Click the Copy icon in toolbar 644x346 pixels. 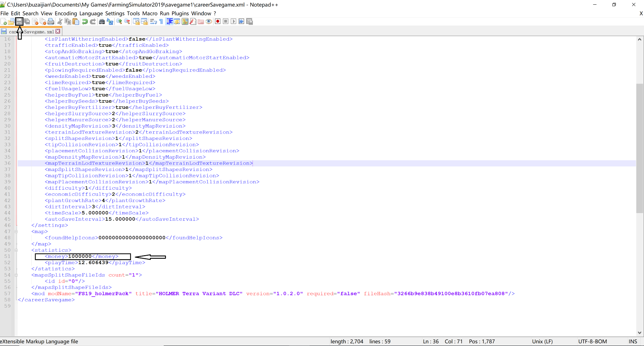coord(68,21)
